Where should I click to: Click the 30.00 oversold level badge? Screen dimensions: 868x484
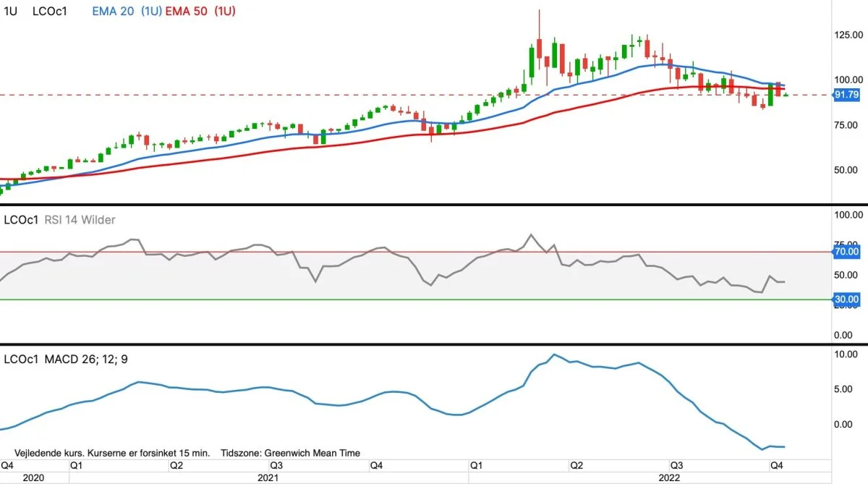click(846, 299)
